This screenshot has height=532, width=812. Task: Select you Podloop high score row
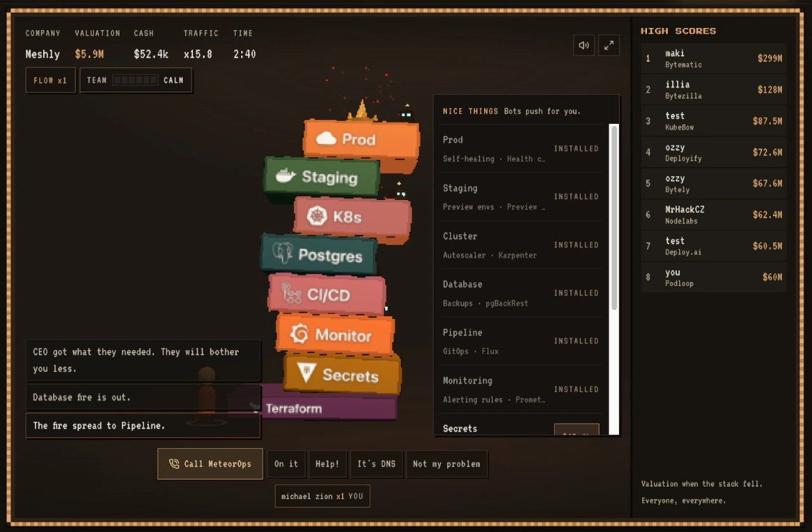point(714,277)
